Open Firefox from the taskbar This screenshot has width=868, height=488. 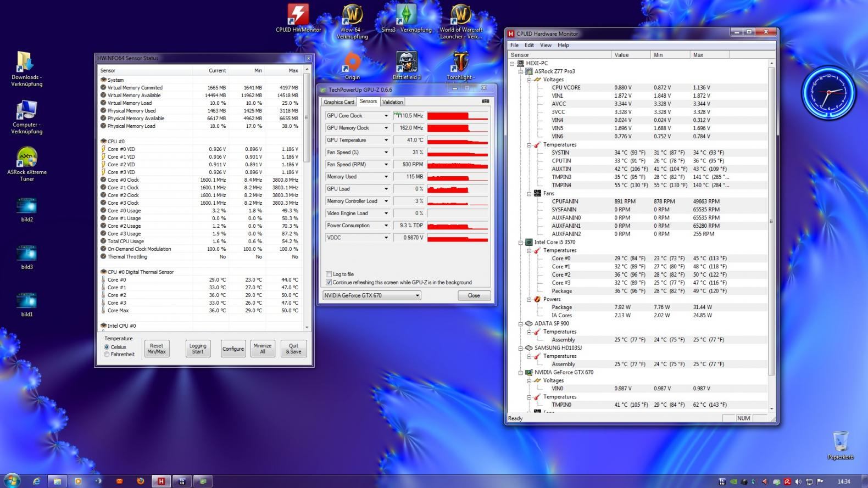click(140, 481)
